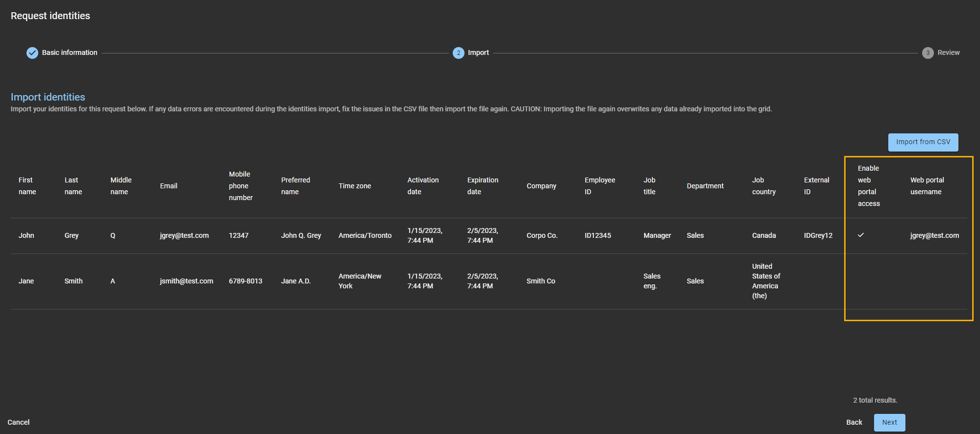
Task: Click the Activation date column header
Action: pyautogui.click(x=423, y=186)
